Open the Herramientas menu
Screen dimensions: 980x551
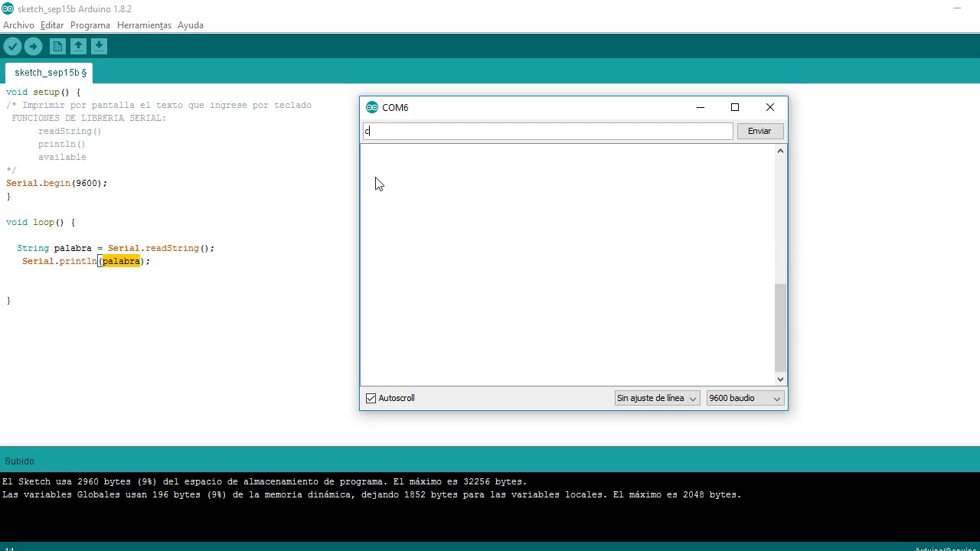click(144, 25)
